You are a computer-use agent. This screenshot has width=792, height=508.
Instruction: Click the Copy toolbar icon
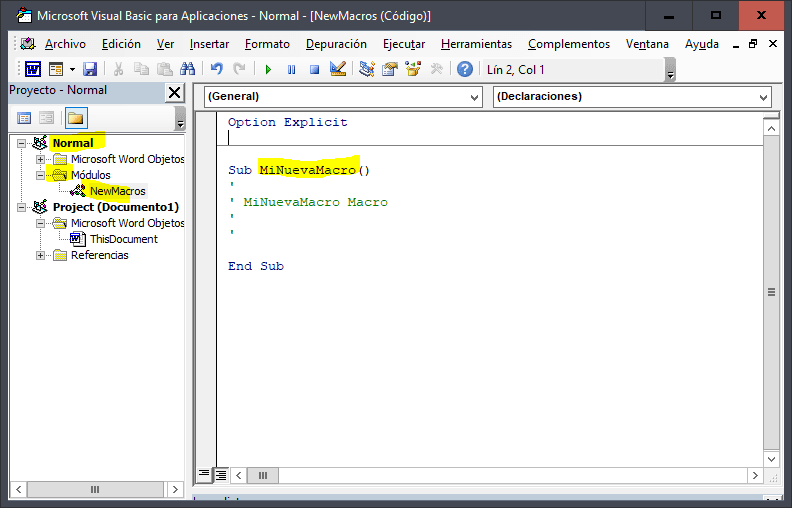tap(141, 69)
